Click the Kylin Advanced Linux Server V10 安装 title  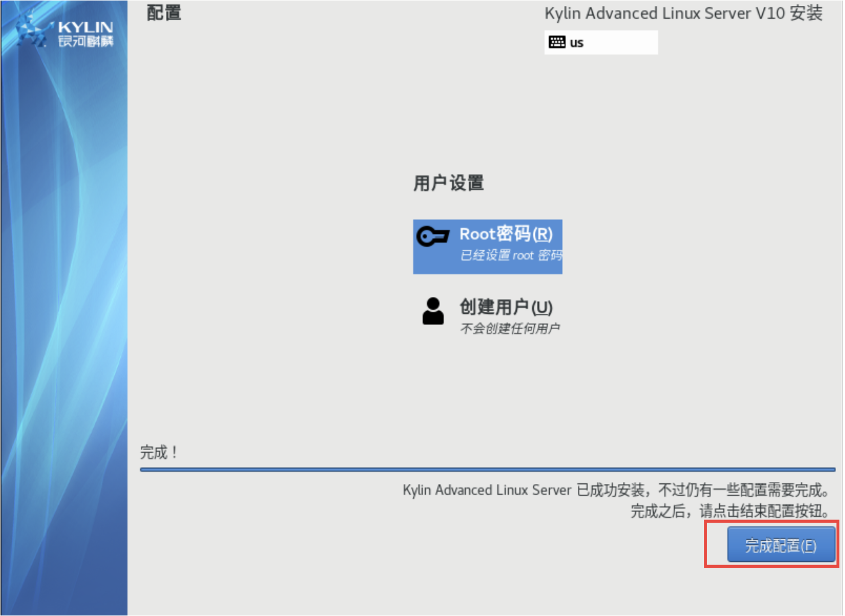[x=683, y=13]
